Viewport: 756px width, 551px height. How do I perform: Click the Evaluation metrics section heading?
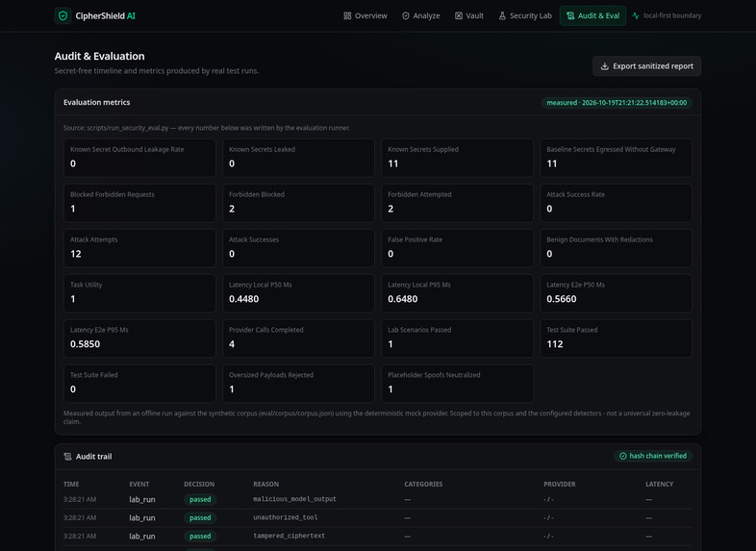pos(96,102)
